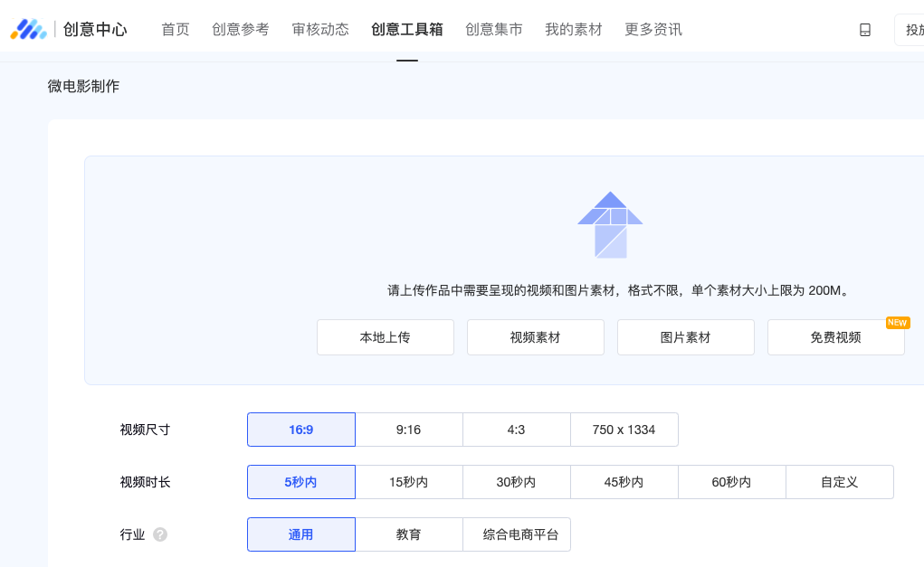Click the 本地上传 button
Screen dimensions: 924x567
click(x=386, y=337)
